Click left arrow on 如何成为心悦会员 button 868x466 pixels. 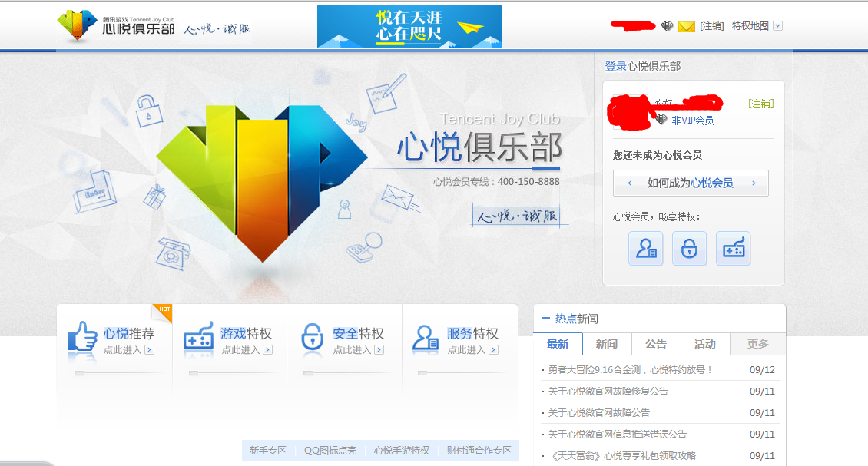tap(629, 183)
